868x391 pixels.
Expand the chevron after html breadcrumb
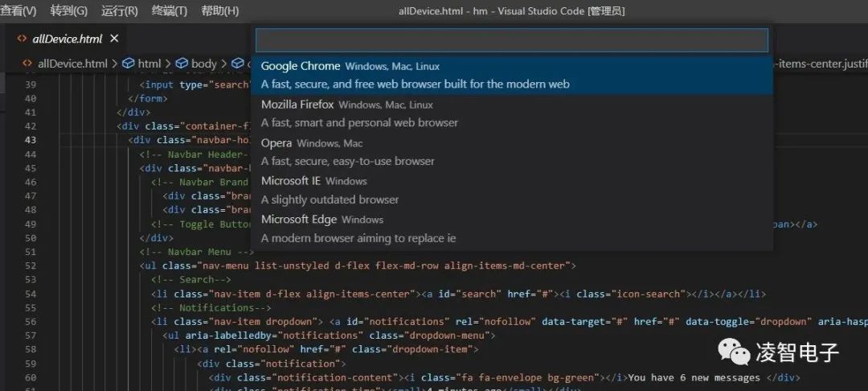click(x=168, y=64)
